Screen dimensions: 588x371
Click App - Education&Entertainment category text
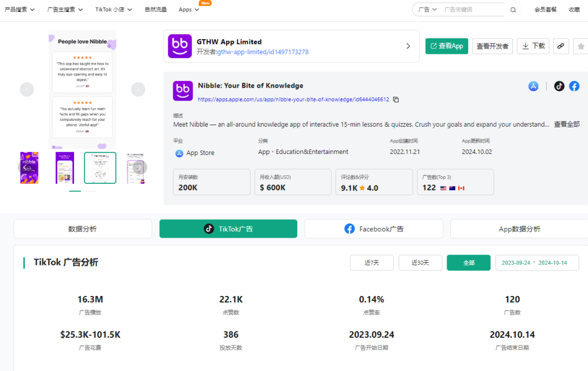pyautogui.click(x=303, y=152)
